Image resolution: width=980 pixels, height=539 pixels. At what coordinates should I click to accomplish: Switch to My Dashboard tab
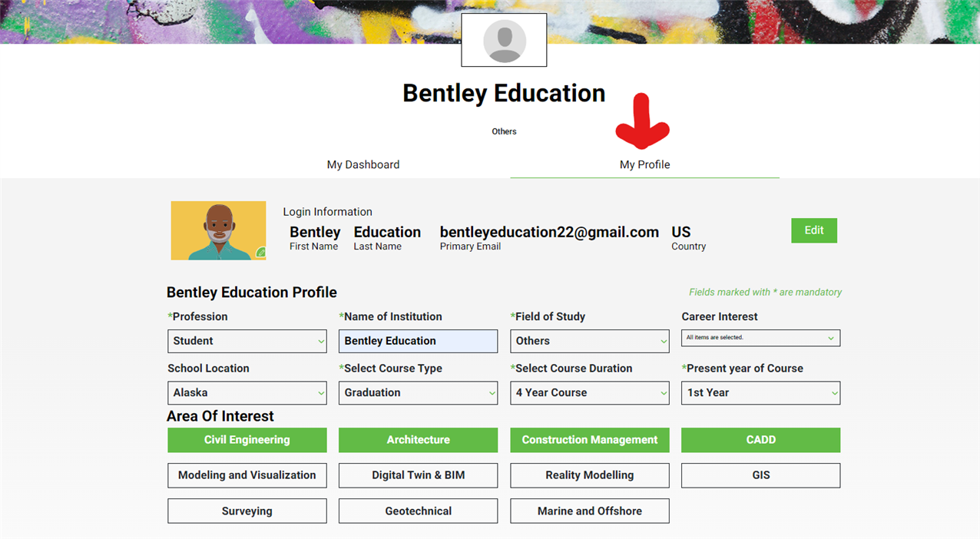[x=363, y=164]
